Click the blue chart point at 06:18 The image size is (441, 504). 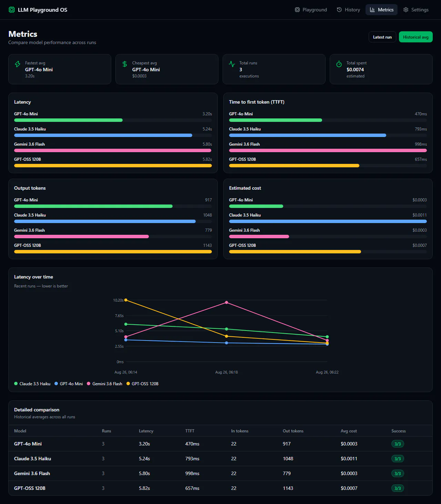(x=226, y=343)
